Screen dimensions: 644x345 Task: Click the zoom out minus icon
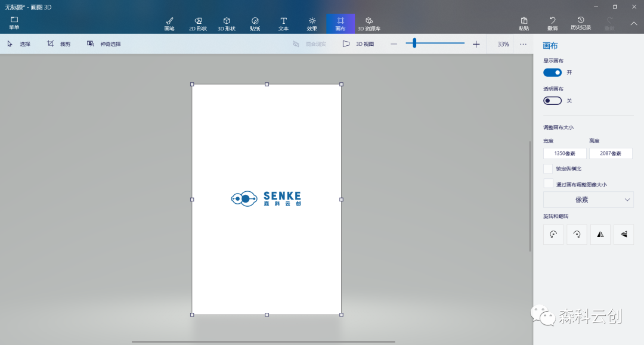pyautogui.click(x=394, y=44)
